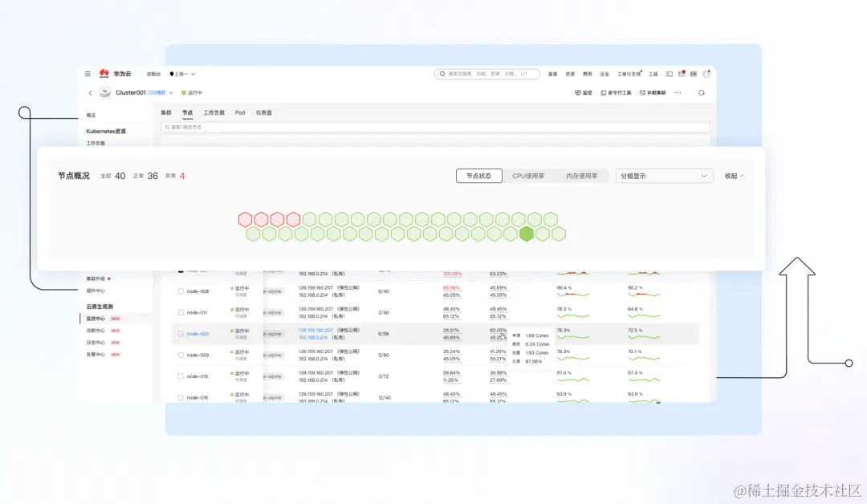Click the 96.4% sparkline for node-008
The image size is (867, 504).
pos(573,295)
